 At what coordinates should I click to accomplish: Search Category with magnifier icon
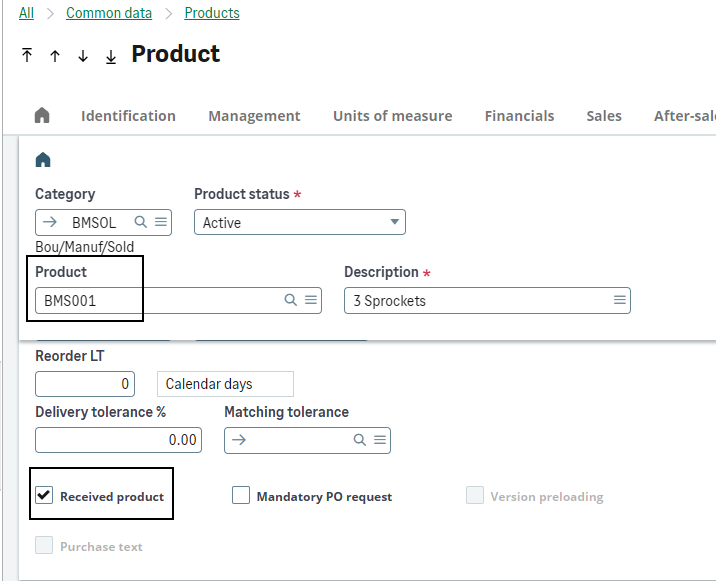[x=141, y=222]
